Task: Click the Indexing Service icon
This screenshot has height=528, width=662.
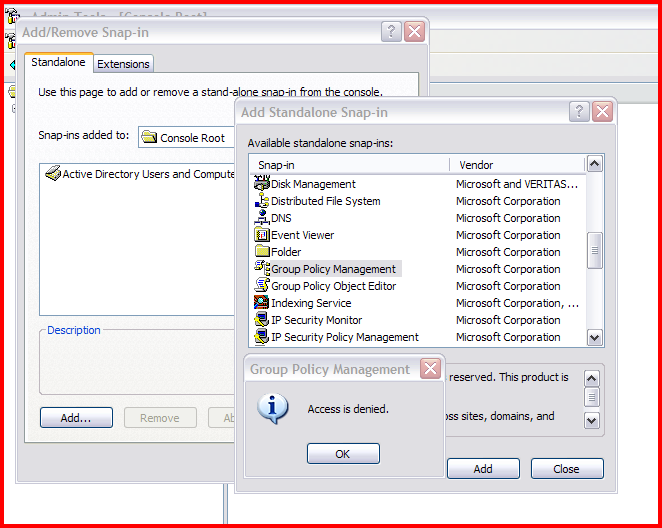Action: [x=262, y=303]
